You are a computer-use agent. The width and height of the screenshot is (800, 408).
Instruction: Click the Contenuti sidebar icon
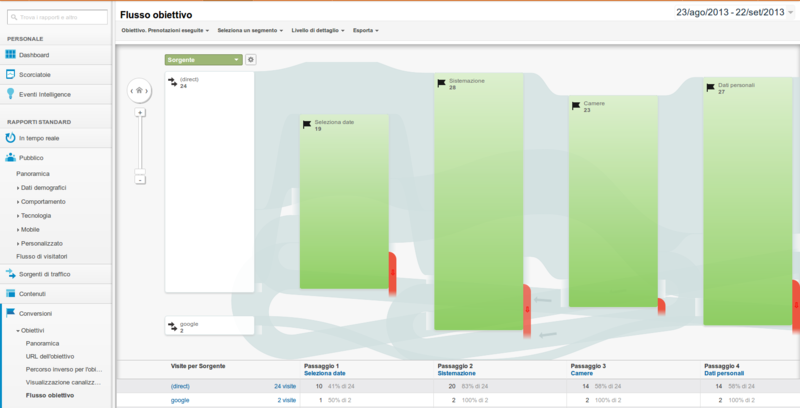[x=11, y=293]
